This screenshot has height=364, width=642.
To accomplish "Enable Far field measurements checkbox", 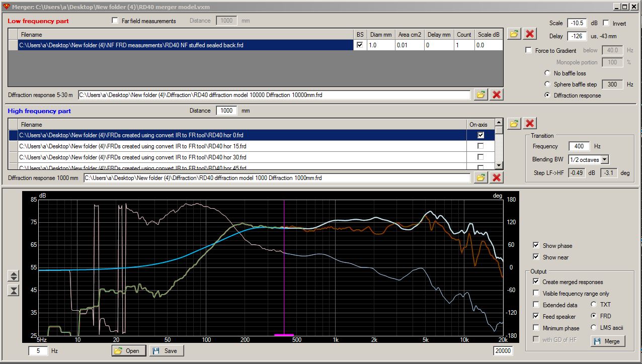I will tap(115, 21).
